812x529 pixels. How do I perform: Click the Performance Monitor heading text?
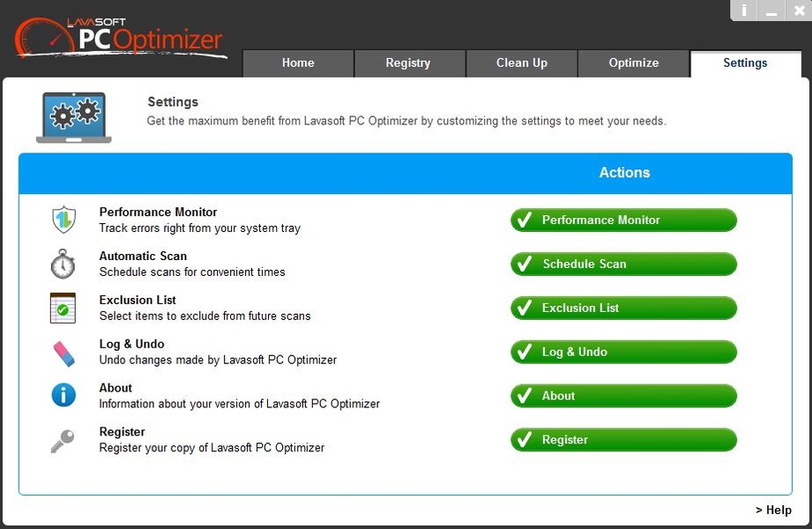coord(158,212)
